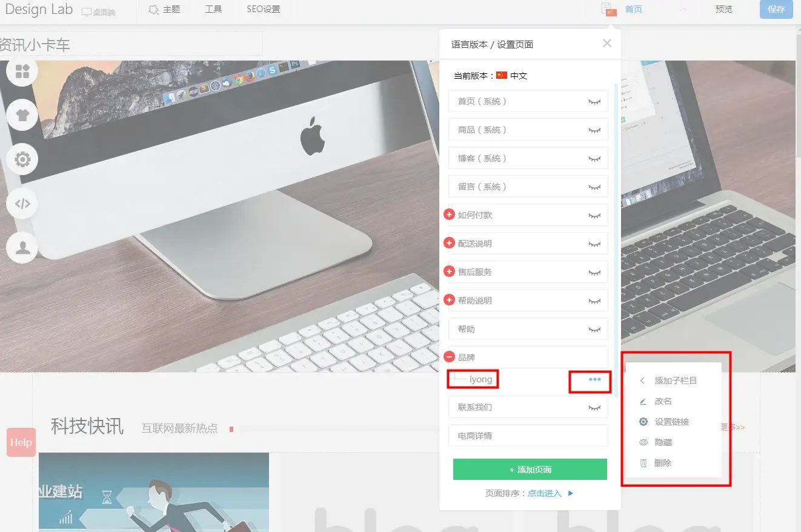Click the 保存 save button

tap(776, 9)
